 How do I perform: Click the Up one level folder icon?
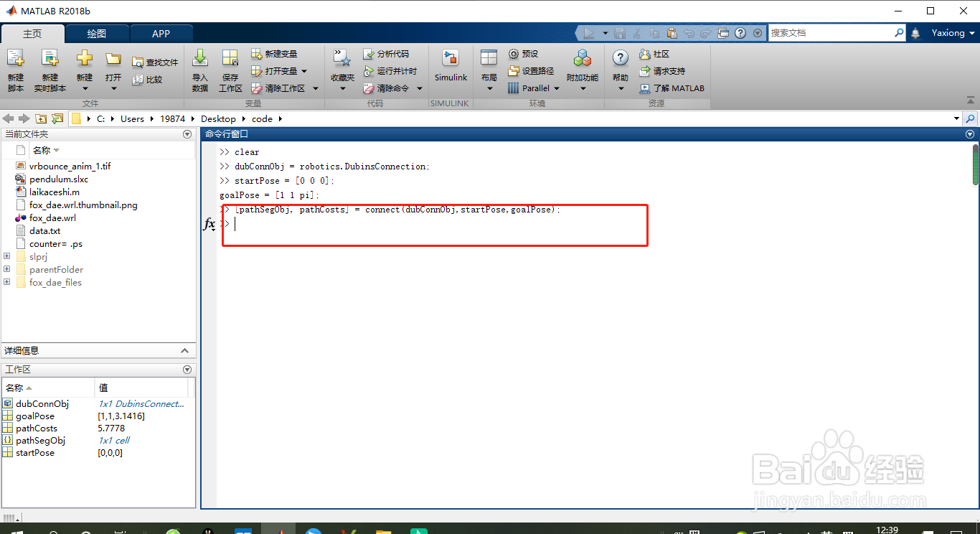pos(41,118)
